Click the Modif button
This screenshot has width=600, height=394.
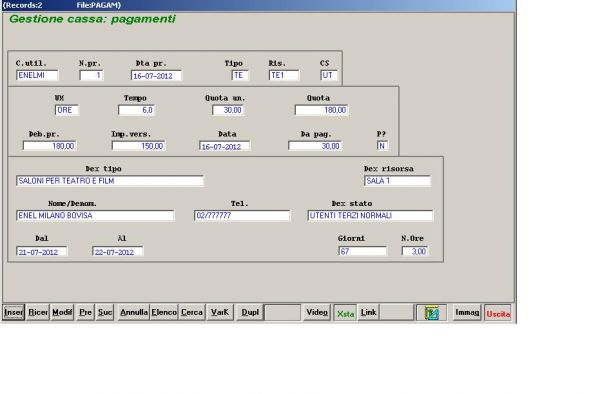[x=62, y=313]
